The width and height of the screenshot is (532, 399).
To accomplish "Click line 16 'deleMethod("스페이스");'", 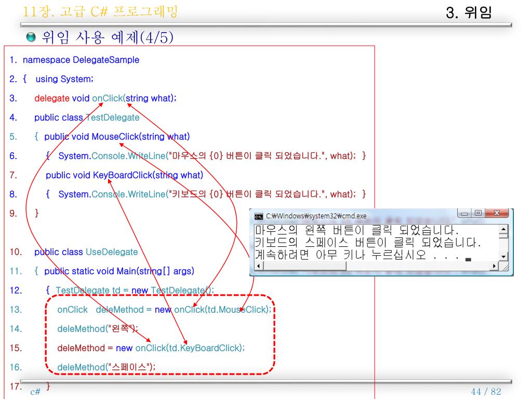I will click(x=106, y=367).
